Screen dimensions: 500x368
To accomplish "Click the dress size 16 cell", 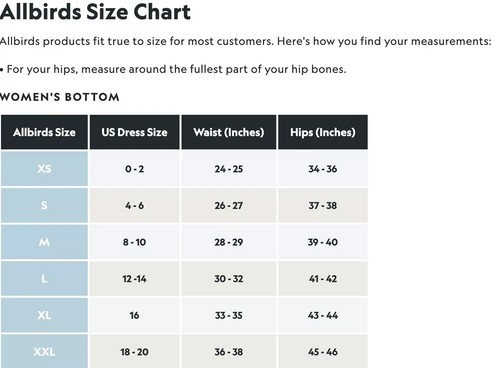I will [135, 315].
